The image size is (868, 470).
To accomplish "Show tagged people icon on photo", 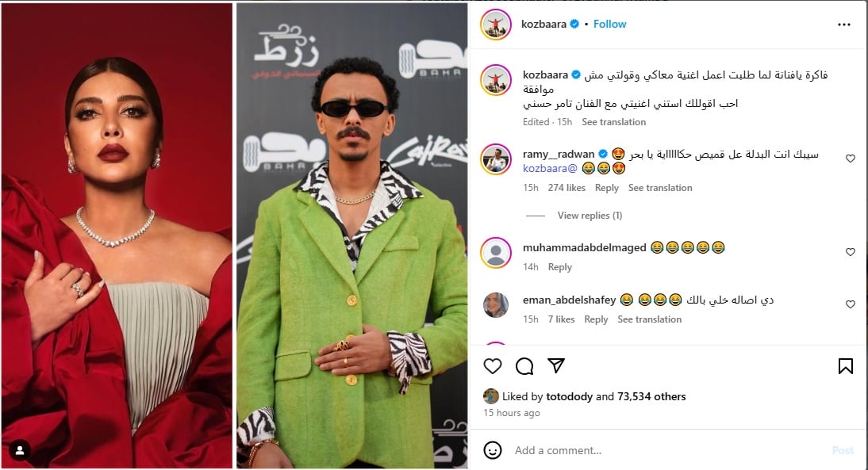I will point(20,451).
